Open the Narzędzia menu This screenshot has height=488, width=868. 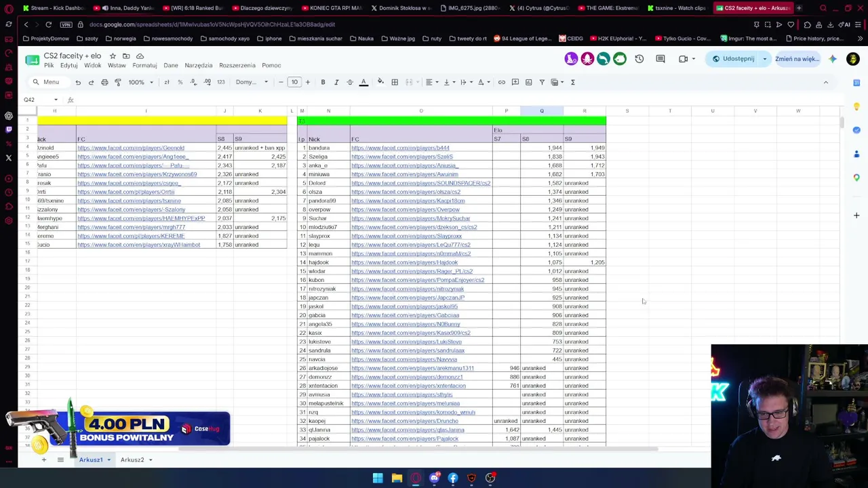point(199,66)
